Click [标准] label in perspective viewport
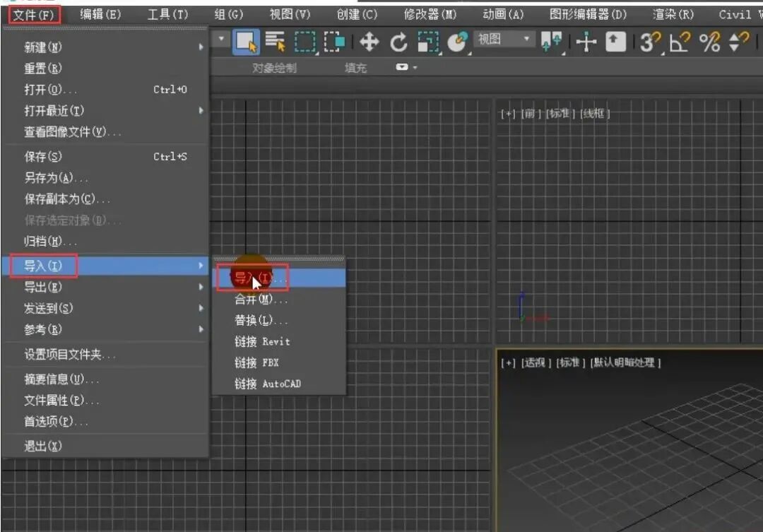The width and height of the screenshot is (763, 532). (571, 362)
